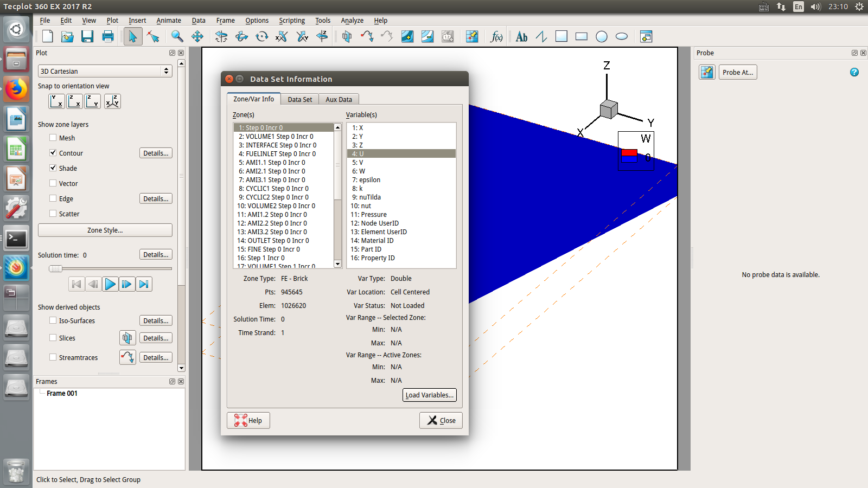Select the Translate/pan tool

pos(197,36)
